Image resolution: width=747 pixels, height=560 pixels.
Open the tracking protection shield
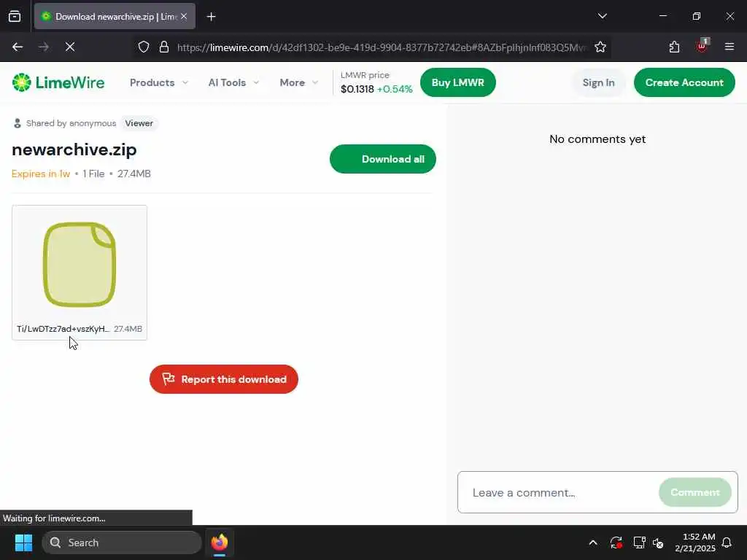coord(144,47)
